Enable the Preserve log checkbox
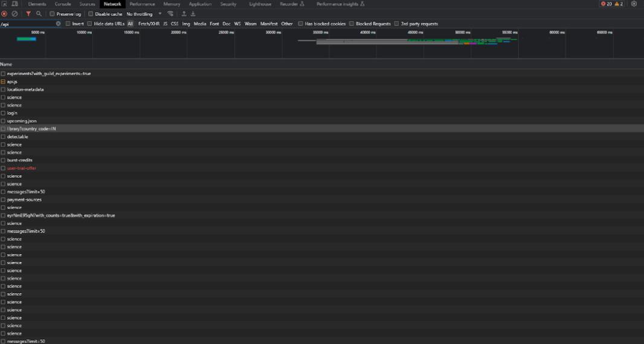Image resolution: width=644 pixels, height=344 pixels. [x=52, y=14]
